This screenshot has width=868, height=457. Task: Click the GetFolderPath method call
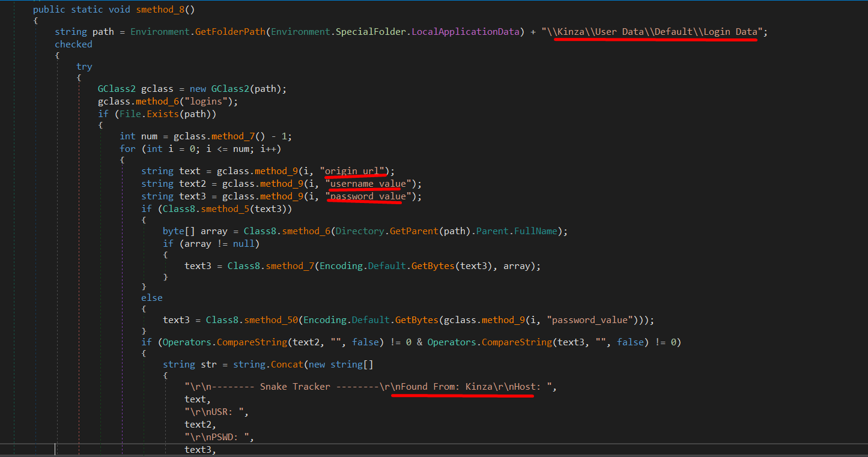(231, 31)
